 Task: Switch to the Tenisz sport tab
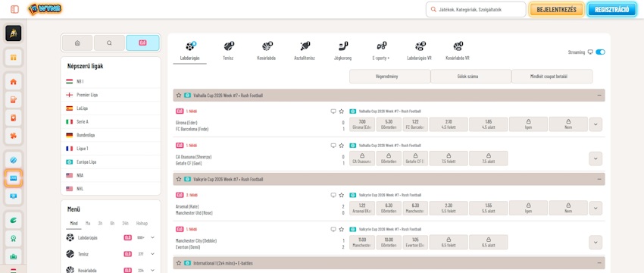coord(228,51)
